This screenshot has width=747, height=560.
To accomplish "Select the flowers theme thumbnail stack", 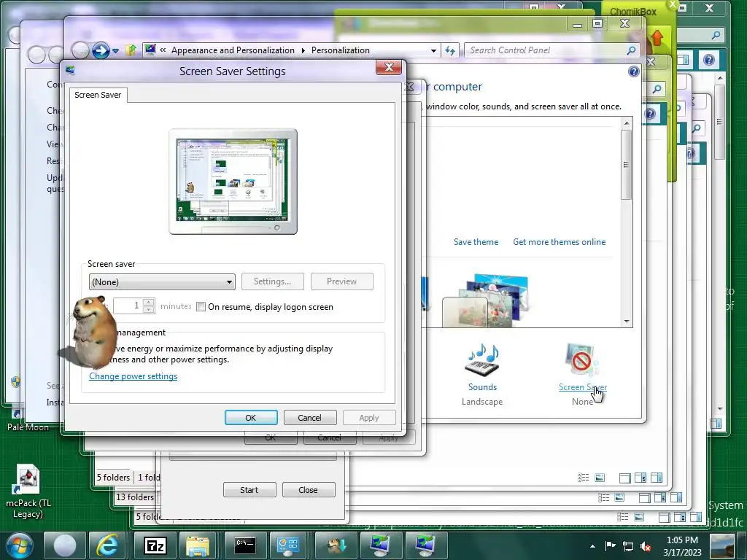I will (486, 300).
